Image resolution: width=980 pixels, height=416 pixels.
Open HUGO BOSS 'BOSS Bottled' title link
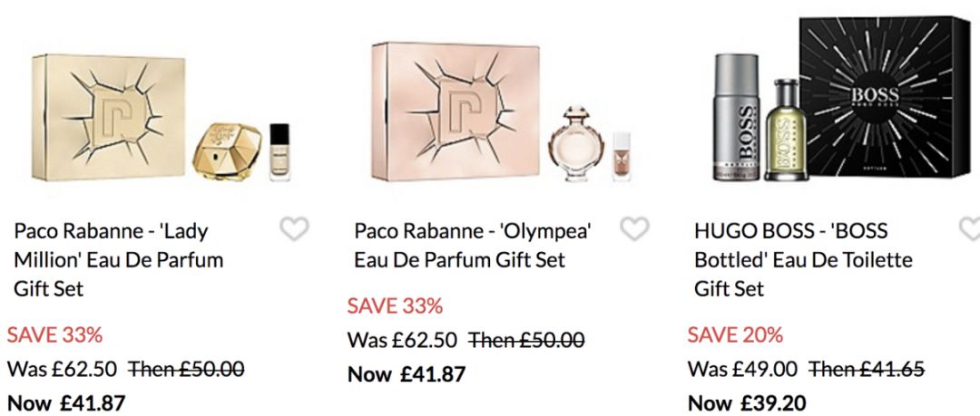point(803,260)
